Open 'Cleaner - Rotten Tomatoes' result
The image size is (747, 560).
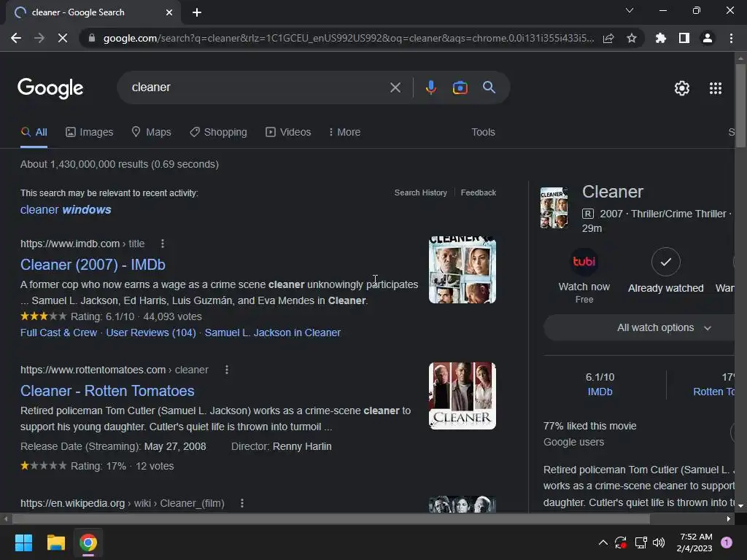[x=107, y=391]
